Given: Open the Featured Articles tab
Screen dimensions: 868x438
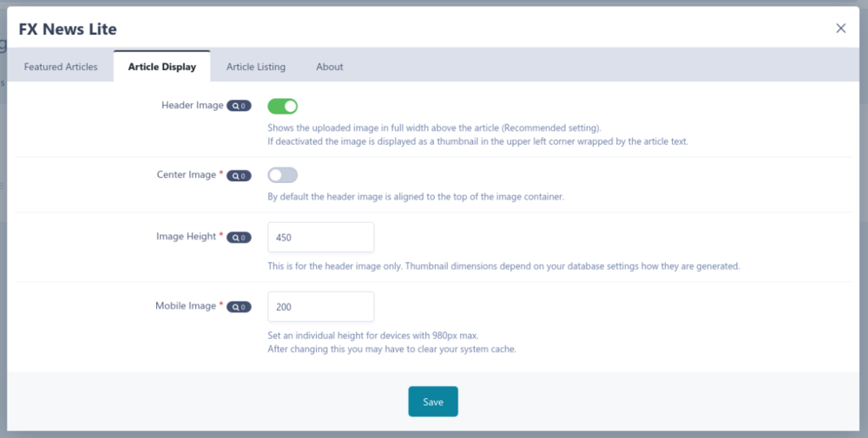Looking at the screenshot, I should 61,67.
